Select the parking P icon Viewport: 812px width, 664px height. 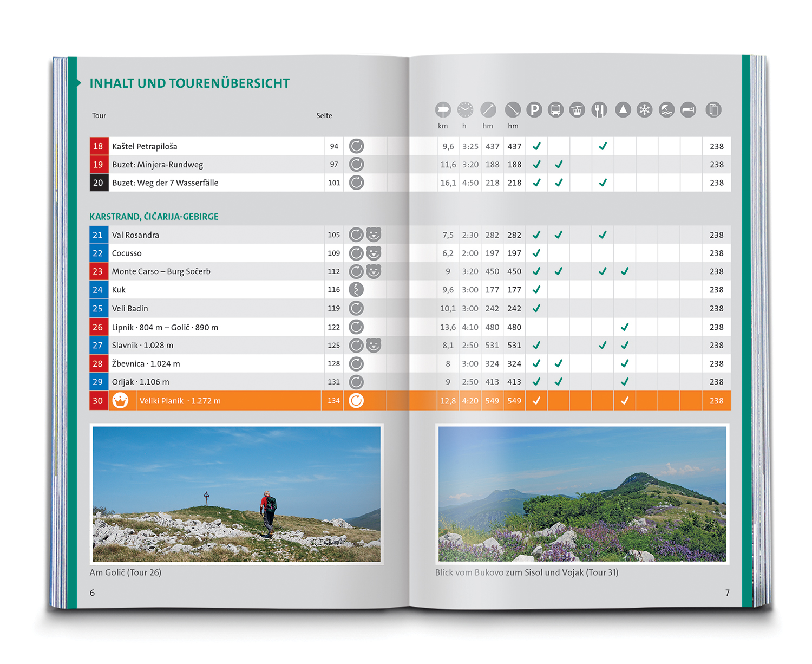click(534, 110)
